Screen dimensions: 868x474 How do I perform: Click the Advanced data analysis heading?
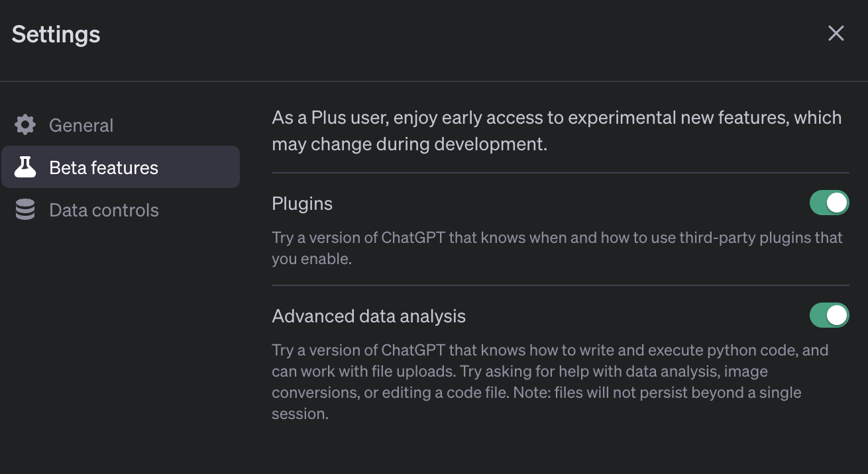click(368, 316)
